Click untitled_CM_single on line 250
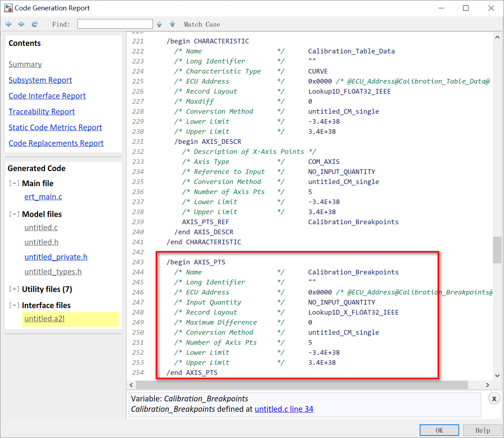Image resolution: width=504 pixels, height=438 pixels. 344,332
